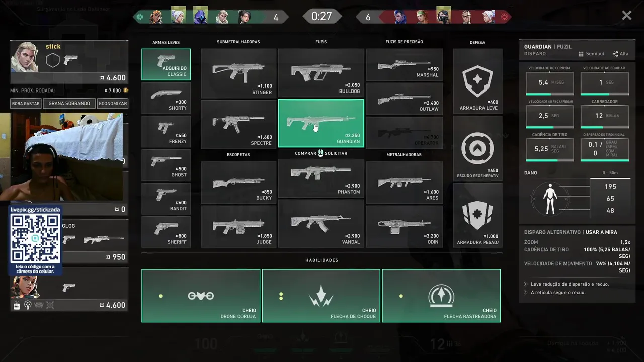Viewport: 644px width, 362px height.
Task: Click the leg damage value 48
Action: tap(610, 211)
